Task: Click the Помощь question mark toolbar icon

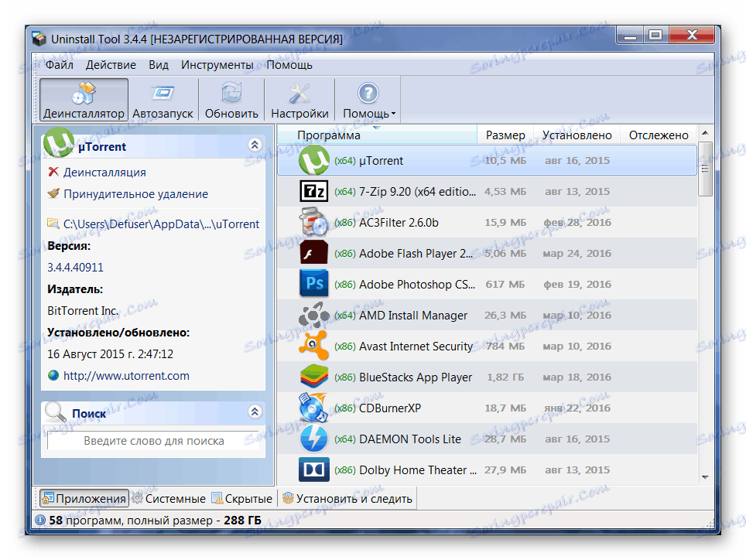Action: click(x=368, y=93)
